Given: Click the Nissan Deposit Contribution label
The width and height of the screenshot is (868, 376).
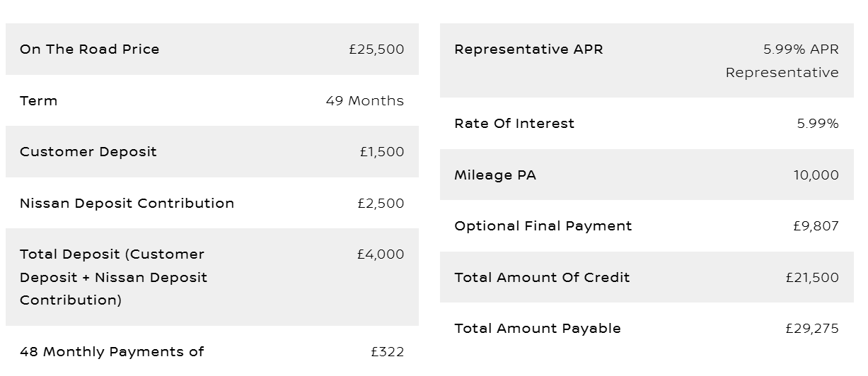Looking at the screenshot, I should [127, 204].
